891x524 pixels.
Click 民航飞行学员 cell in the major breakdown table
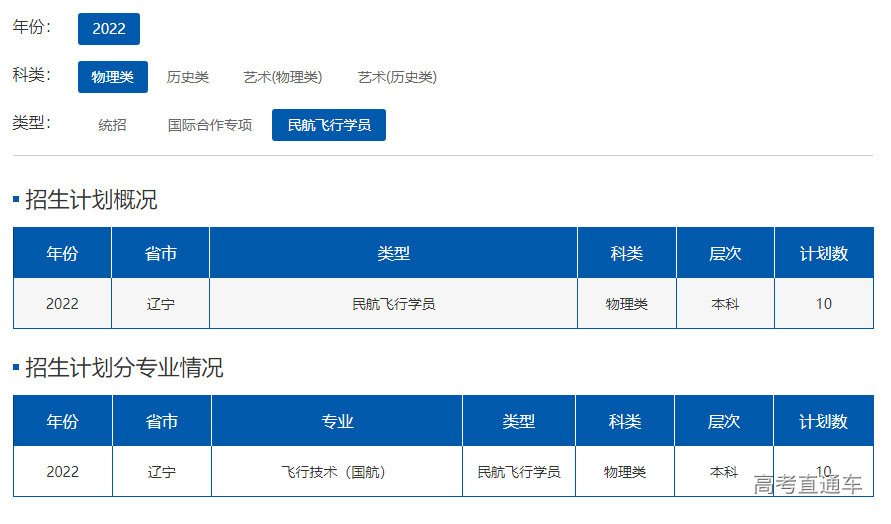tap(518, 472)
